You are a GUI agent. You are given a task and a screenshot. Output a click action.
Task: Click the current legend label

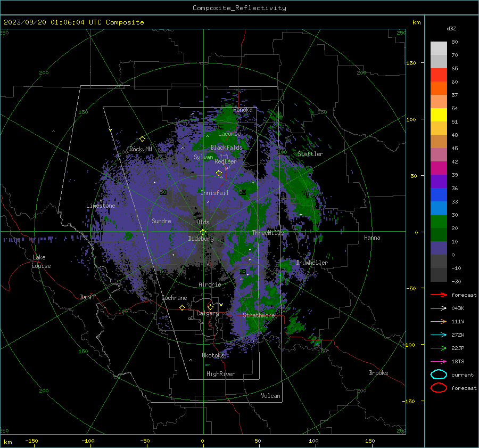tap(463, 374)
